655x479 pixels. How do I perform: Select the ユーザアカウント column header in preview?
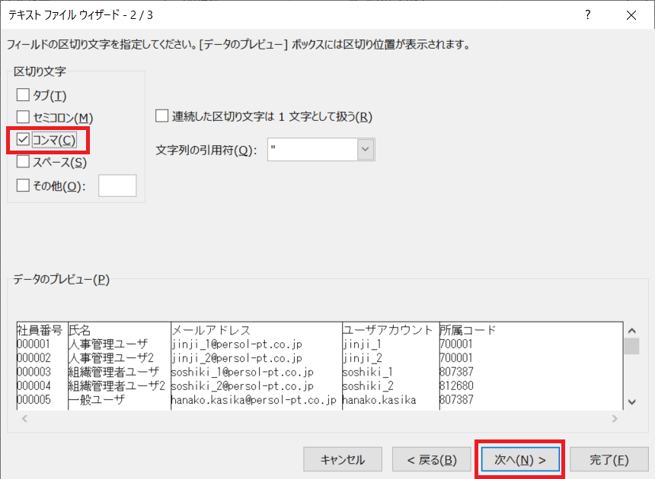pyautogui.click(x=387, y=330)
